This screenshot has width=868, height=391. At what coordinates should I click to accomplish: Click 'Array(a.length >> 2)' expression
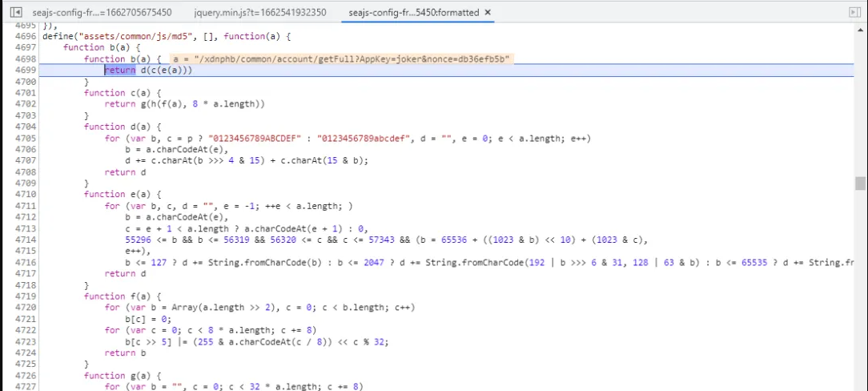[223, 308]
